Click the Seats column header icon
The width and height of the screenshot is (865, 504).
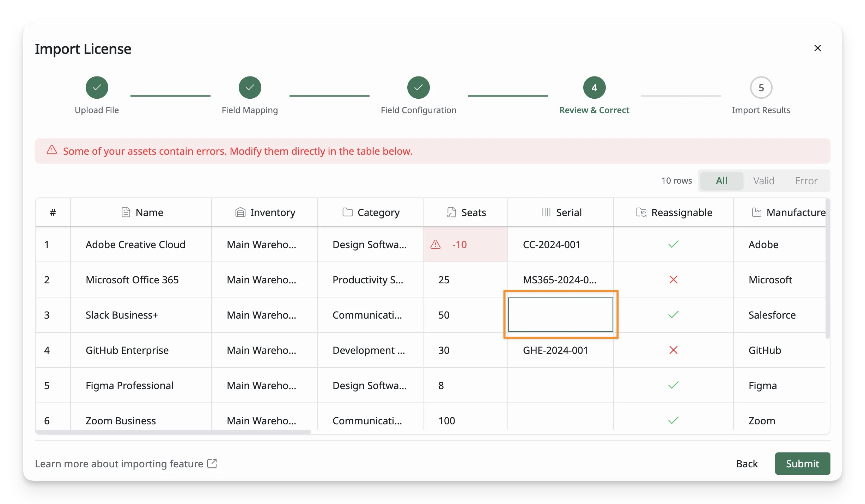pyautogui.click(x=451, y=212)
